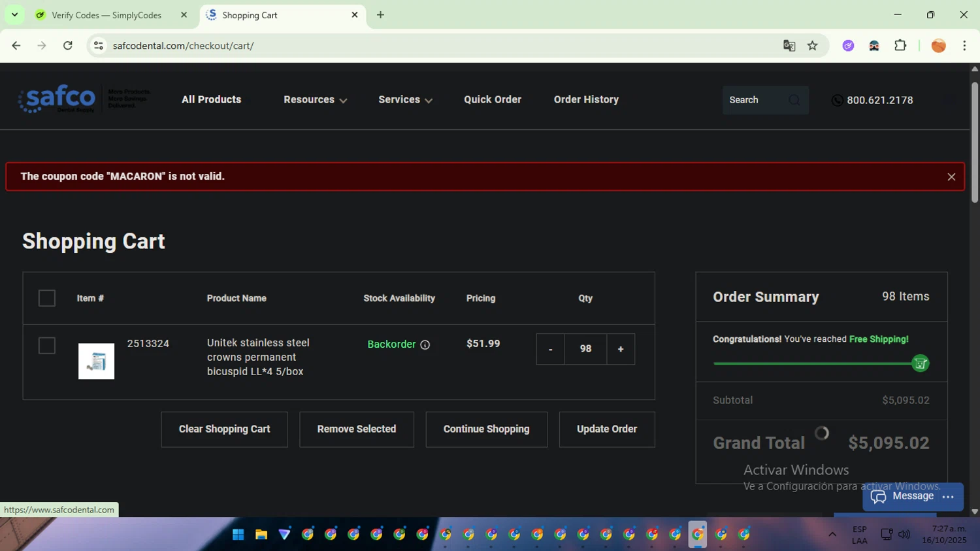The width and height of the screenshot is (980, 551).
Task: Open the Chrome profile avatar
Action: pyautogui.click(x=938, y=46)
